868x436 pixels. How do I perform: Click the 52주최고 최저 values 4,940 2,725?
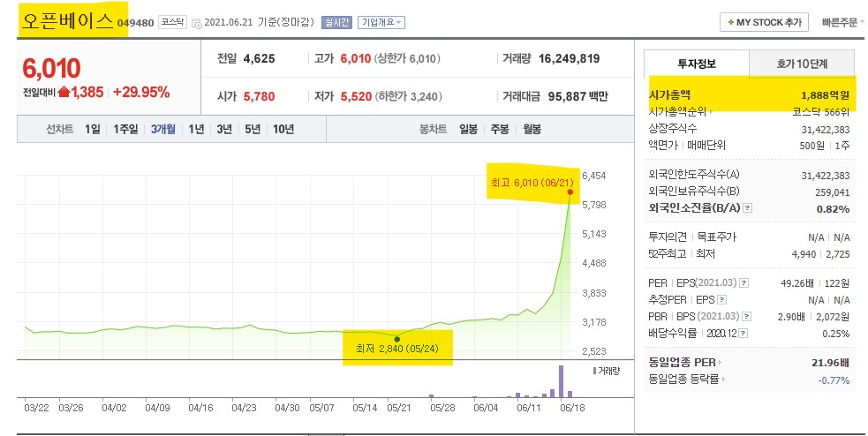pyautogui.click(x=820, y=254)
